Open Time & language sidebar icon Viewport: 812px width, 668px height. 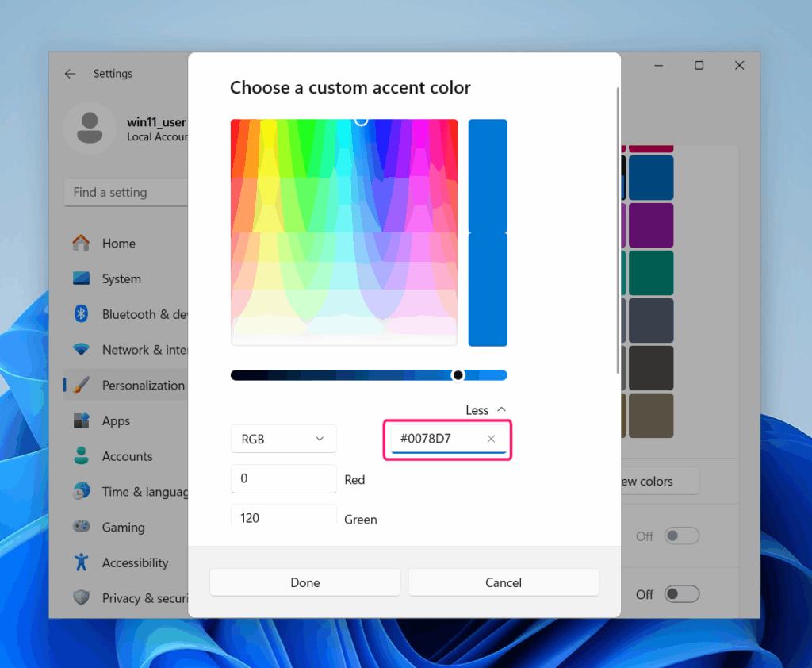pyautogui.click(x=82, y=491)
